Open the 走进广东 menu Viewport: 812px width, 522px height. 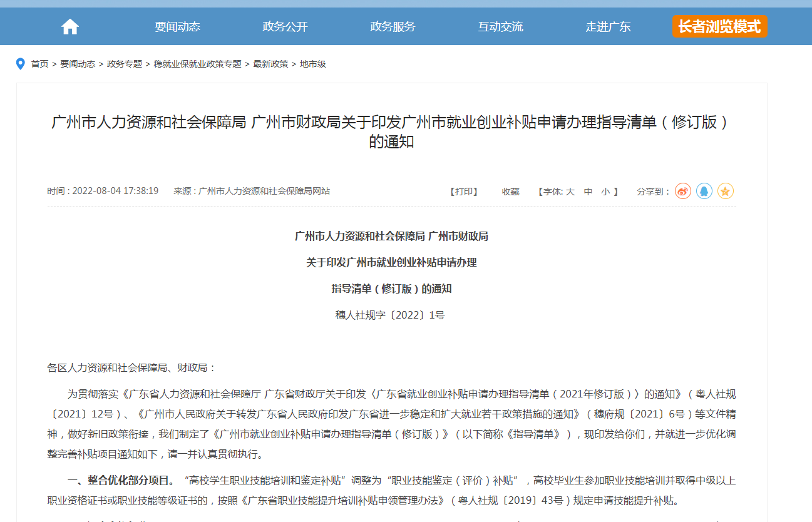(x=609, y=26)
